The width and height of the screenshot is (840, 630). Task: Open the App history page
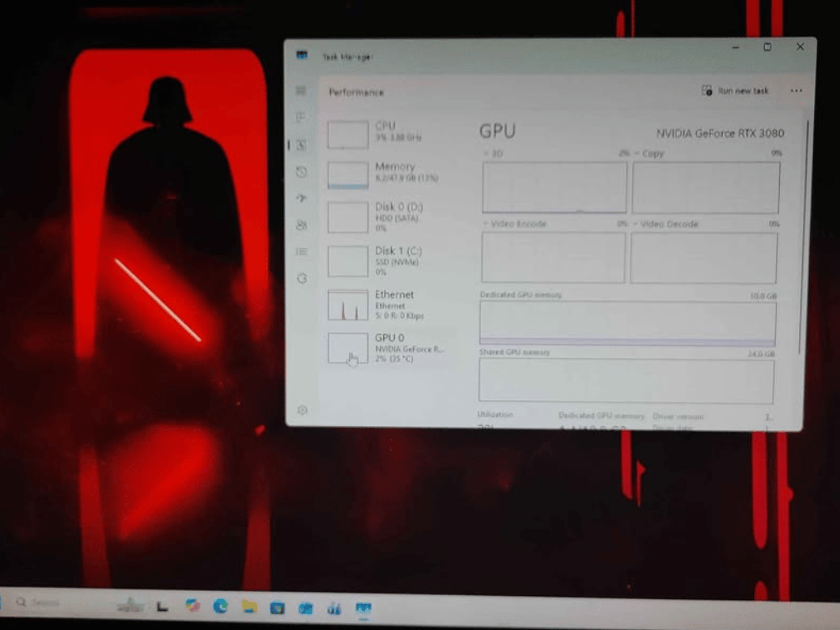(301, 173)
